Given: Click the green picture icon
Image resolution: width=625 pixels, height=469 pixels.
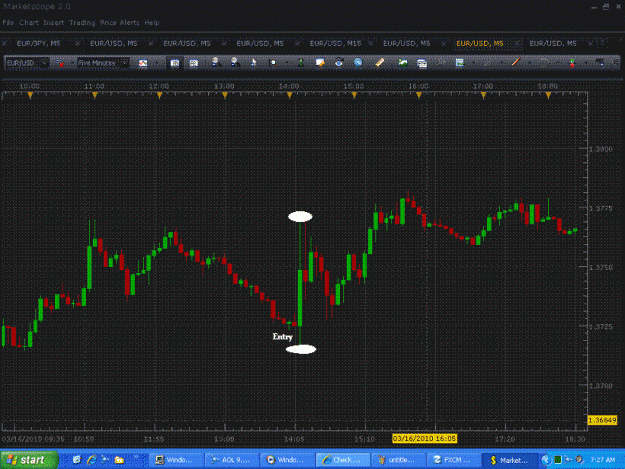Looking at the screenshot, I should [x=403, y=62].
